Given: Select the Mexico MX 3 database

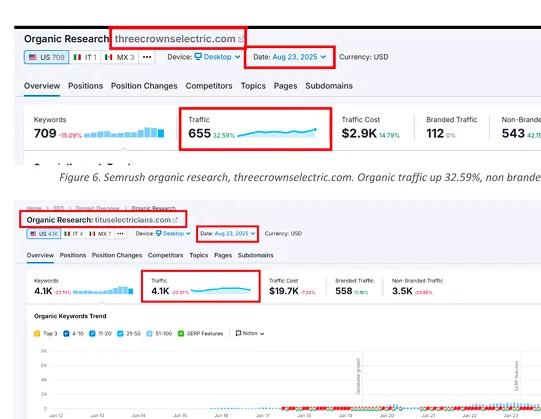Looking at the screenshot, I should 119,57.
